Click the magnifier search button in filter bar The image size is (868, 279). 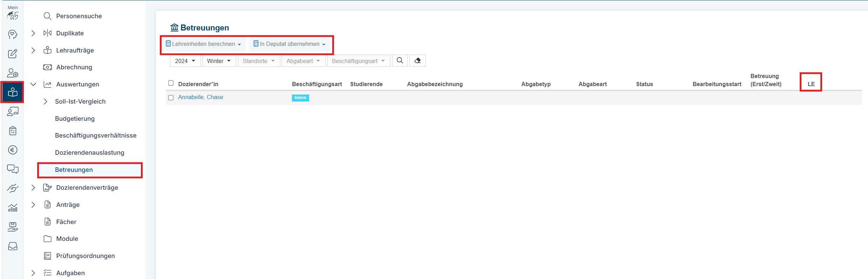(399, 61)
